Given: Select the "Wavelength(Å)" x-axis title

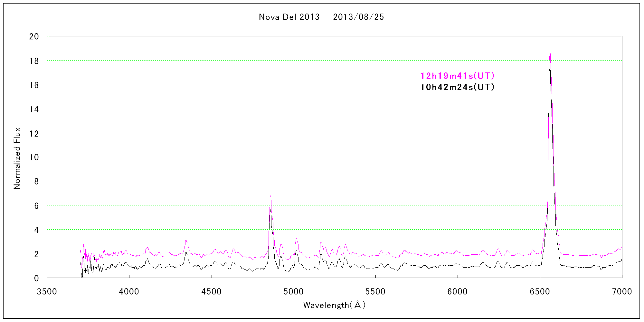Looking at the screenshot, I should coord(334,305).
